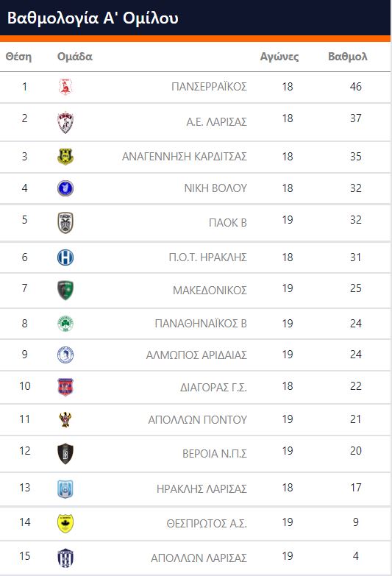This screenshot has width=392, height=576.
Task: Click the Α.Ε. ΛΑΡΙΣΑΣ crest icon
Action: click(65, 122)
